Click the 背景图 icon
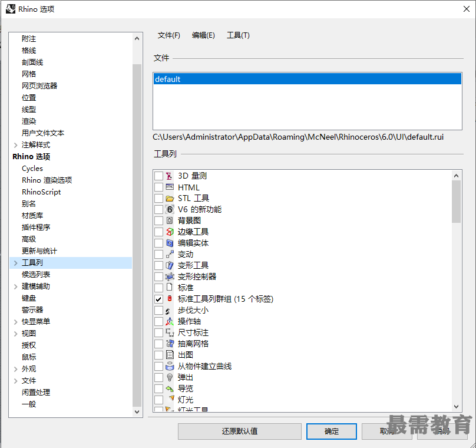Image resolution: width=476 pixels, height=448 pixels. [170, 220]
